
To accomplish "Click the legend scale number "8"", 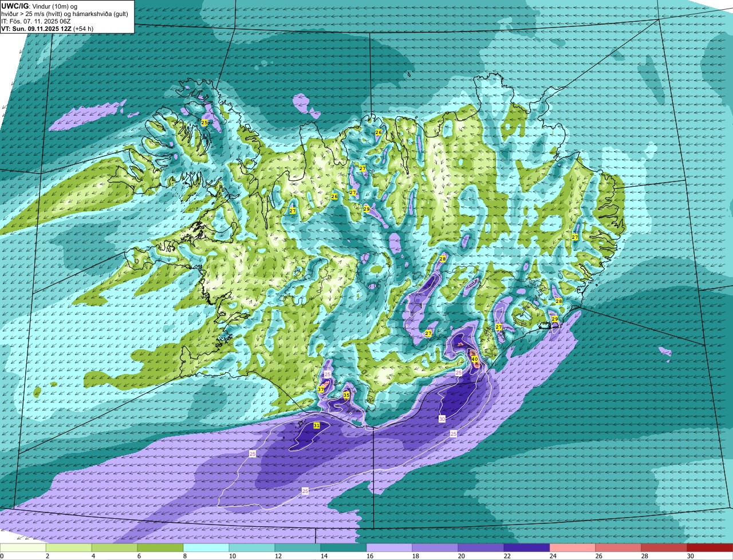I will (x=185, y=556).
